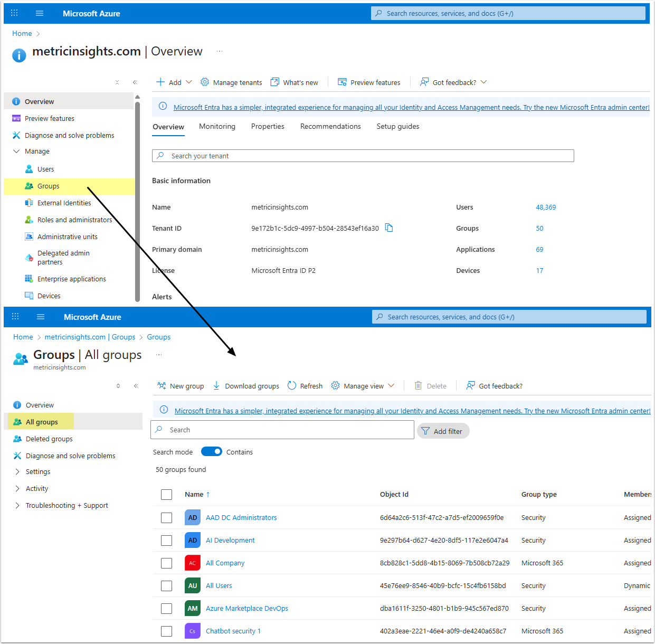Expand Troubleshooting + Support section
This screenshot has width=655, height=644.
(x=17, y=505)
